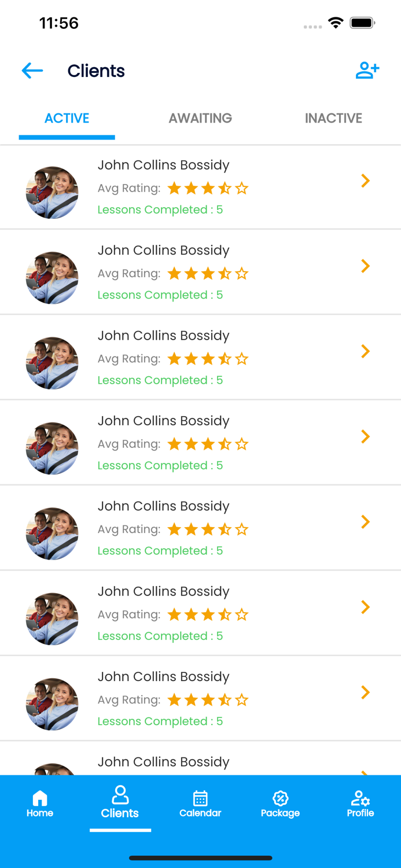
Task: Open the Package icon in bottom bar
Action: 281,799
